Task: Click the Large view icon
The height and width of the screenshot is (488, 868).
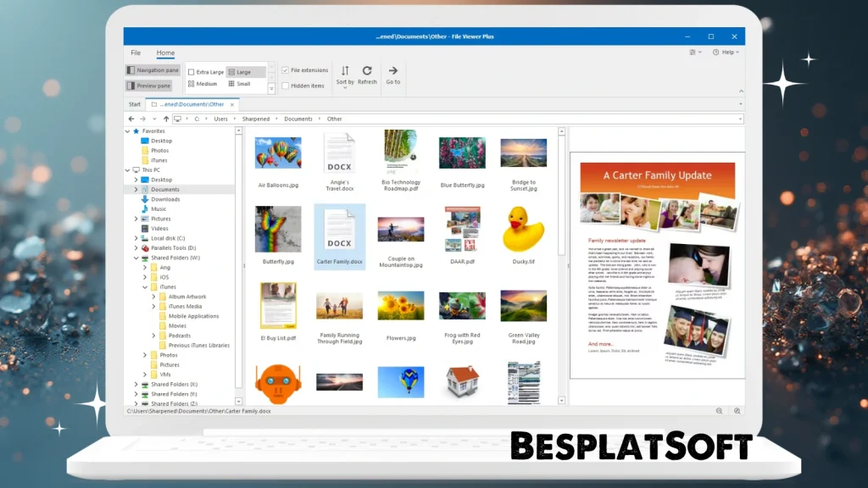Action: (232, 72)
